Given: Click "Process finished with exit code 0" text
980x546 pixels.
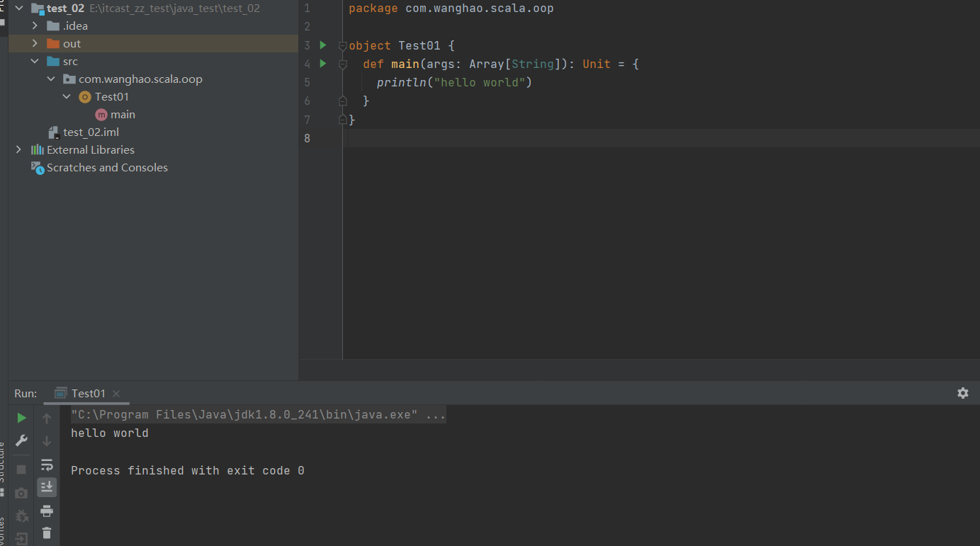Looking at the screenshot, I should [188, 471].
